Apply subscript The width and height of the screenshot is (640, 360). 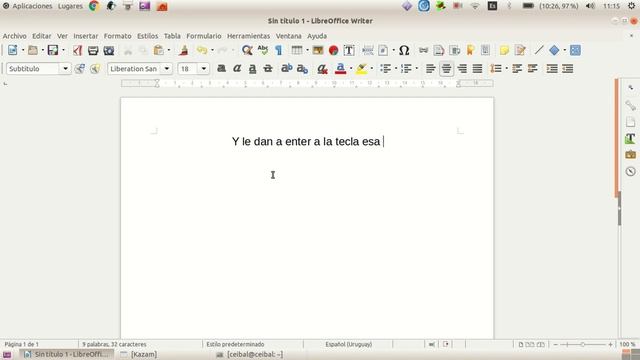tap(302, 69)
